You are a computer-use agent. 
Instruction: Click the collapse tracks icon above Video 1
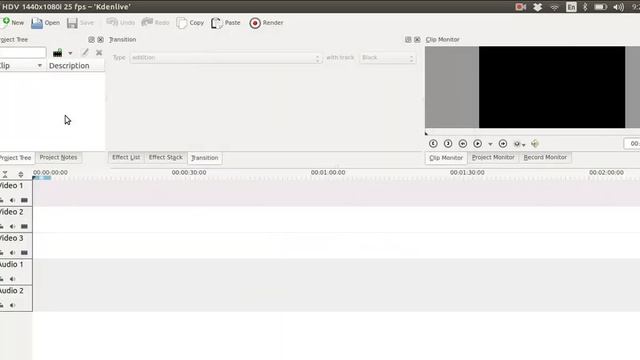[5, 174]
